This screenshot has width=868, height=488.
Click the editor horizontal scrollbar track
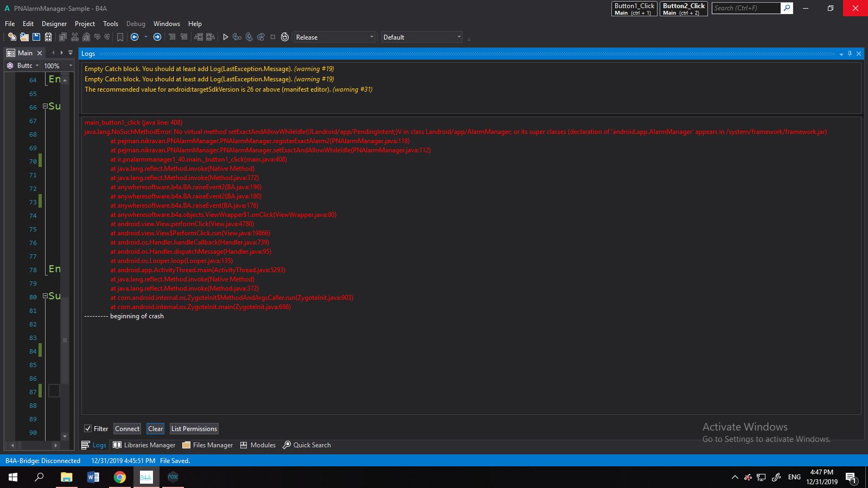33,445
